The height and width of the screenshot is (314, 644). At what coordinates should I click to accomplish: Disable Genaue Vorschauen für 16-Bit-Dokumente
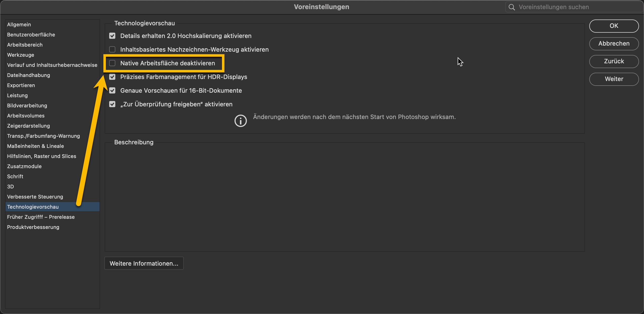point(112,90)
